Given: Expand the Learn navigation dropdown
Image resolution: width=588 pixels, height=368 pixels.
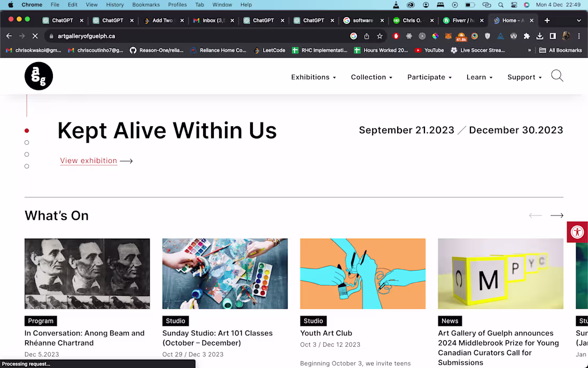Looking at the screenshot, I should click(x=479, y=77).
